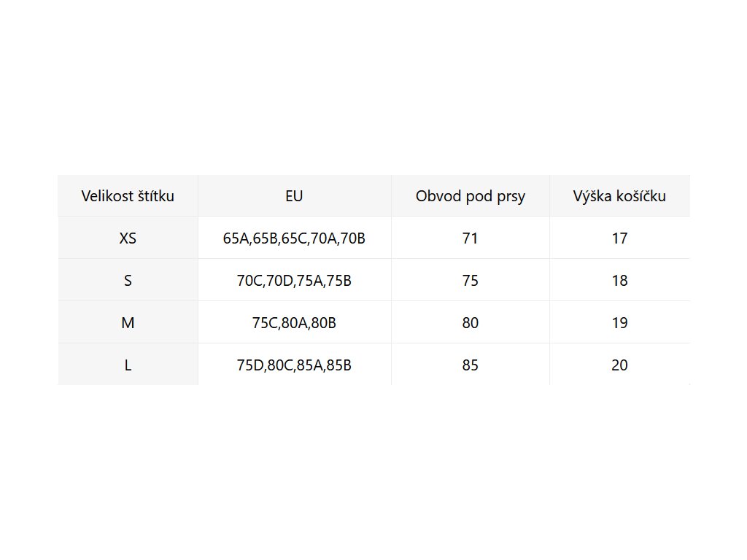The width and height of the screenshot is (747, 560).
Task: Click the Obvod pod prsy header
Action: 471,196
